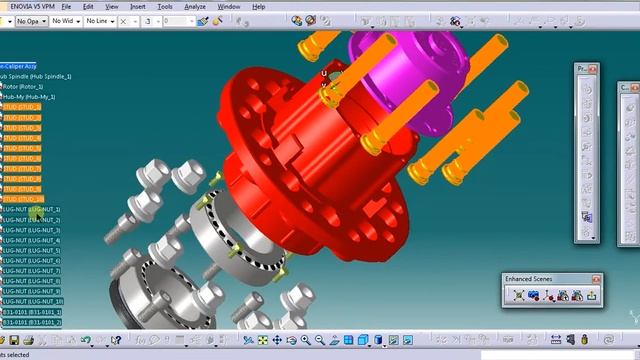Click the Print icon in bottom toolbar
640x360 pixels.
click(x=28, y=340)
